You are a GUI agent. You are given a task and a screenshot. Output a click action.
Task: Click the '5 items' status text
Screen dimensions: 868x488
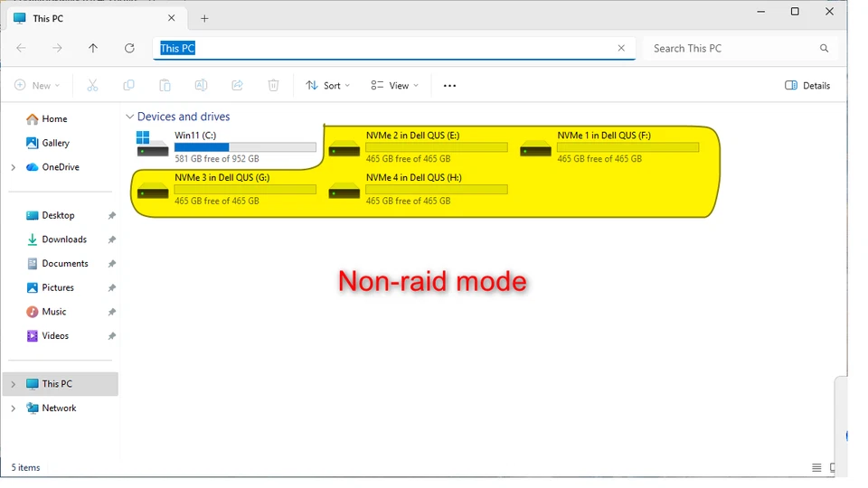[25, 467]
